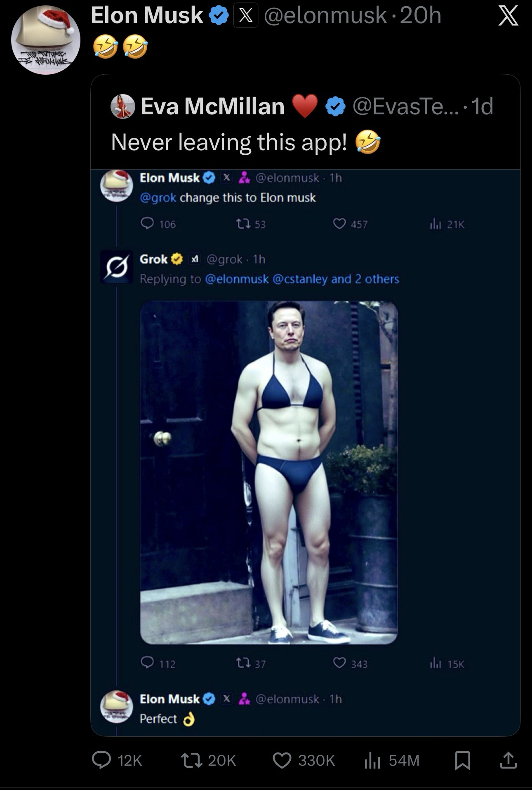Click the X affiliate badge by Elon Musk
Viewport: 532px width, 790px height.
pyautogui.click(x=246, y=17)
